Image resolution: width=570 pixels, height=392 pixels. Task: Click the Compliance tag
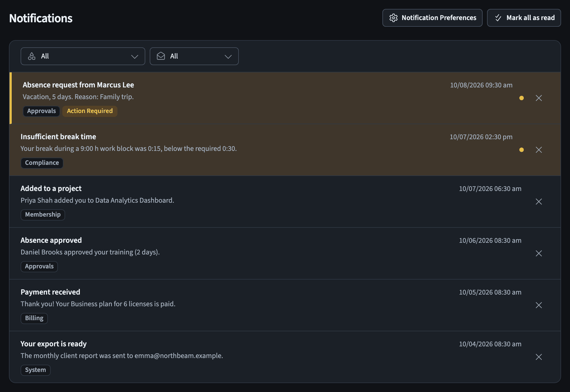click(x=42, y=163)
